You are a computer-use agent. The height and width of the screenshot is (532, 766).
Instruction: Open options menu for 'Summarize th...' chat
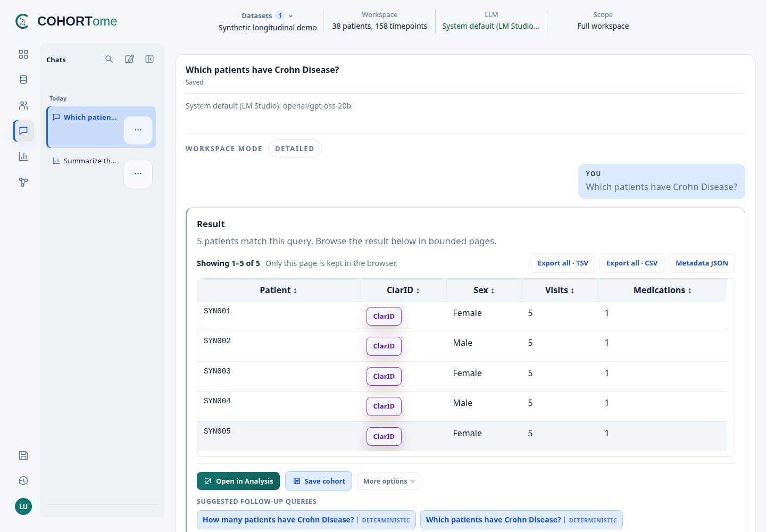pyautogui.click(x=138, y=173)
